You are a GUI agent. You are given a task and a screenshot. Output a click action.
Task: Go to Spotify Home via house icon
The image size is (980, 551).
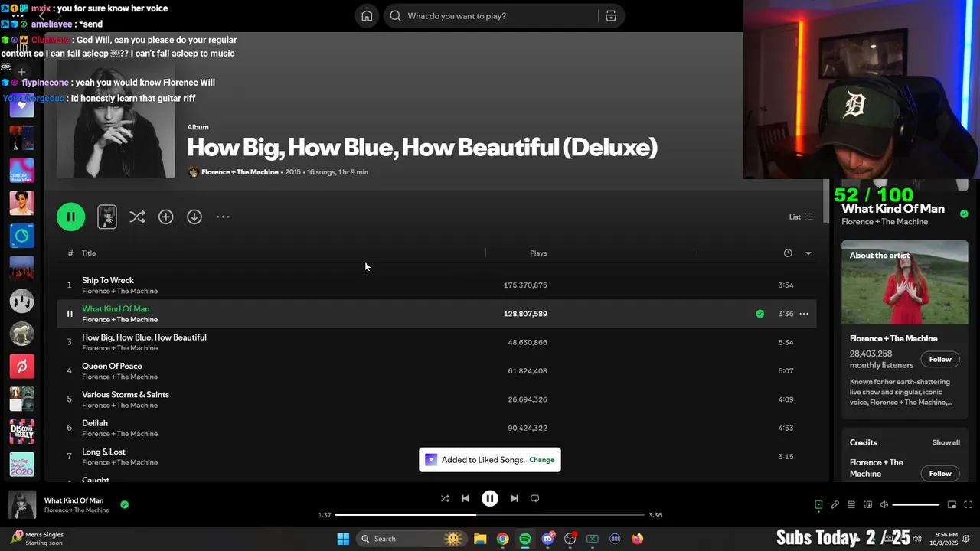[x=367, y=16]
